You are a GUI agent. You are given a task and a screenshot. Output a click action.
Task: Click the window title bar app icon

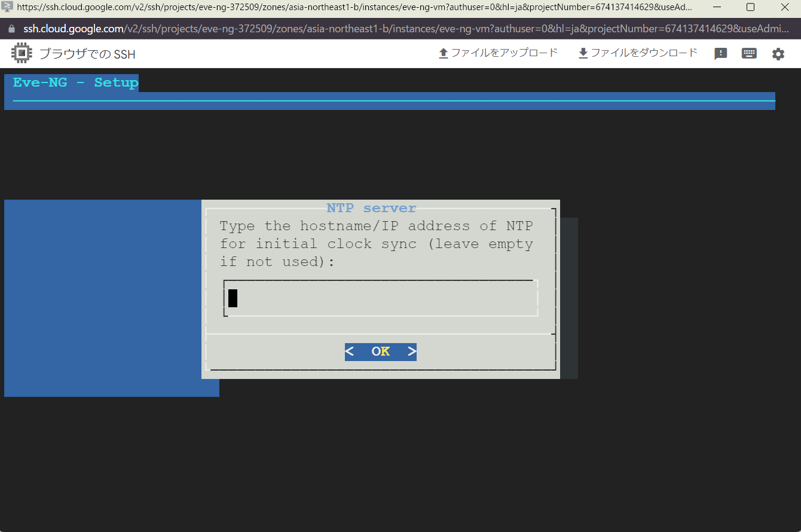click(7, 7)
